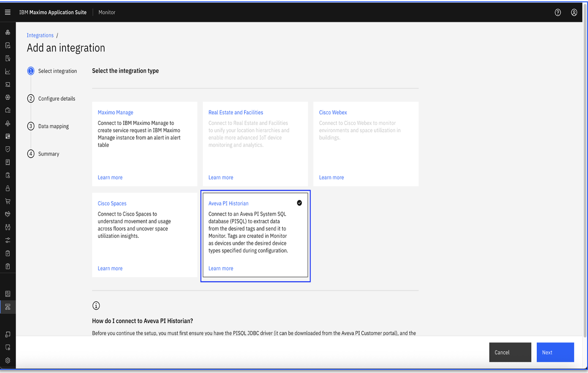This screenshot has height=373, width=588.
Task: Click the Aveva PI Historian selected checkmark
Action: (299, 203)
